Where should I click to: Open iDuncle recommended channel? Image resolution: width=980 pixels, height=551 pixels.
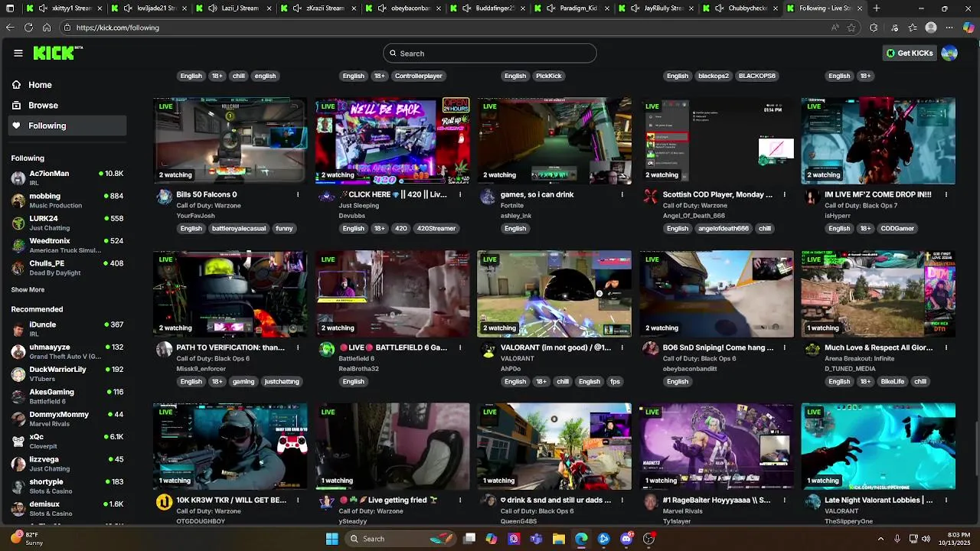pos(67,329)
